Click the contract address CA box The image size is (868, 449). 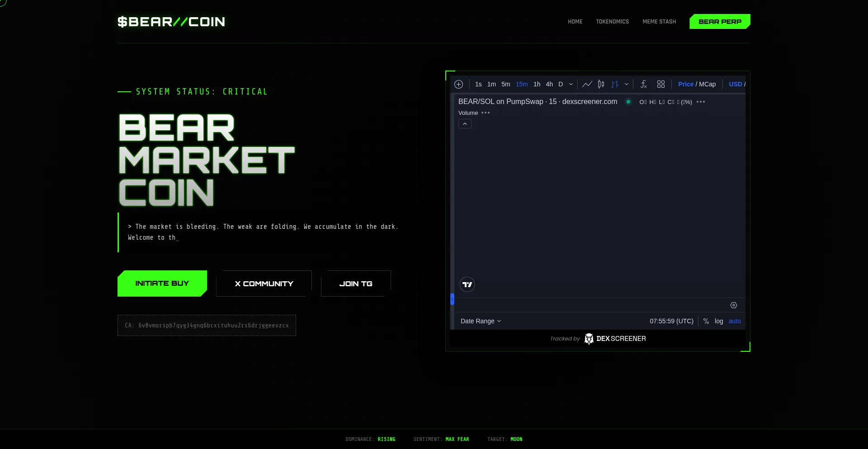207,325
